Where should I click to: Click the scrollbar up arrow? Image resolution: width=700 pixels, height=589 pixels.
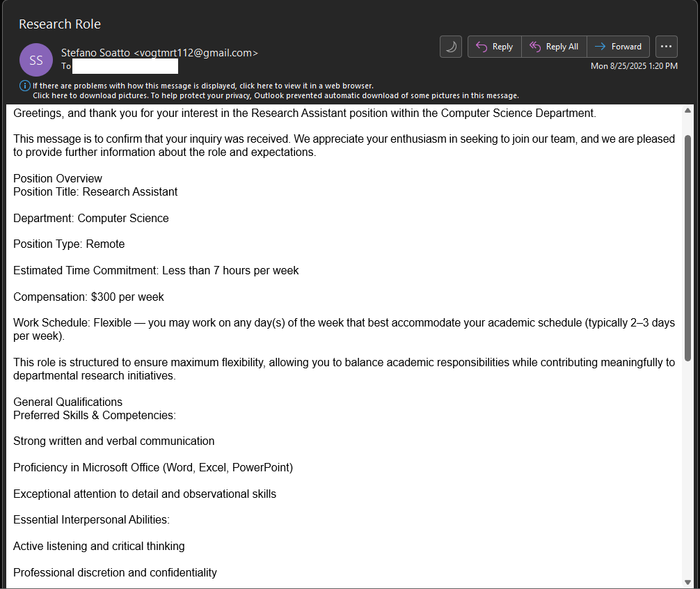click(x=688, y=111)
